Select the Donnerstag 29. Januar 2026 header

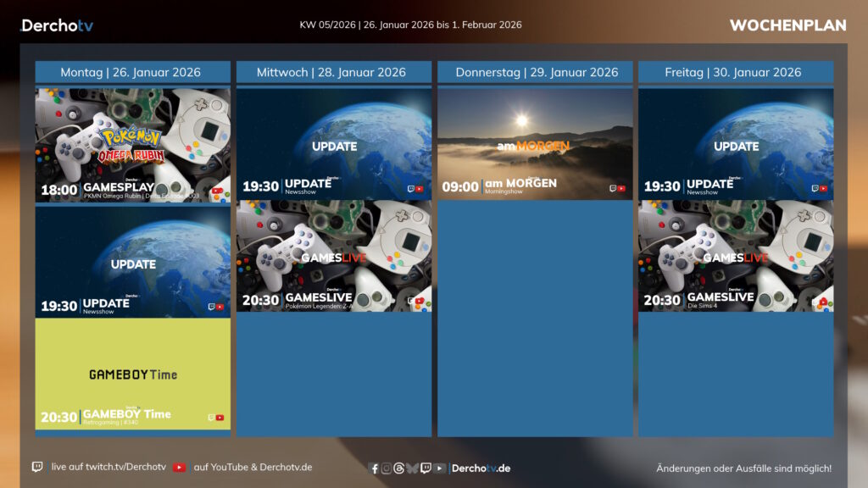[x=536, y=72]
